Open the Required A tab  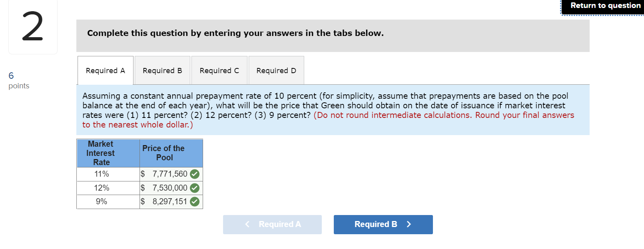[106, 70]
